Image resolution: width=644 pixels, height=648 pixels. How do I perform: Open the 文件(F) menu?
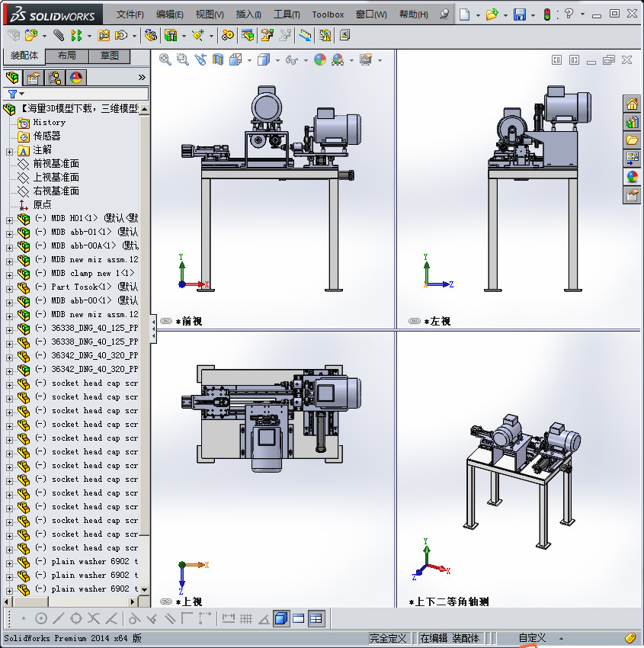pos(130,14)
